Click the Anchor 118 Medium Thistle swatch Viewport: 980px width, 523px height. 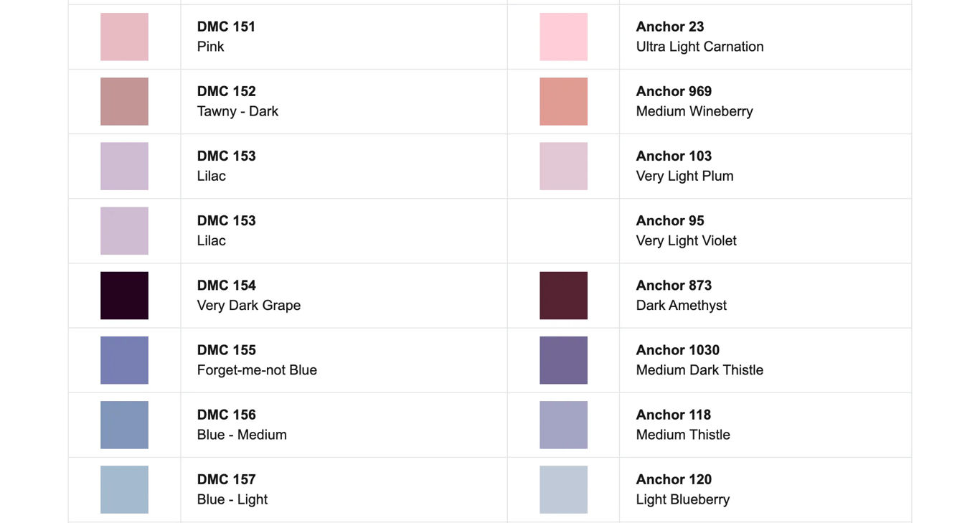[x=563, y=425]
